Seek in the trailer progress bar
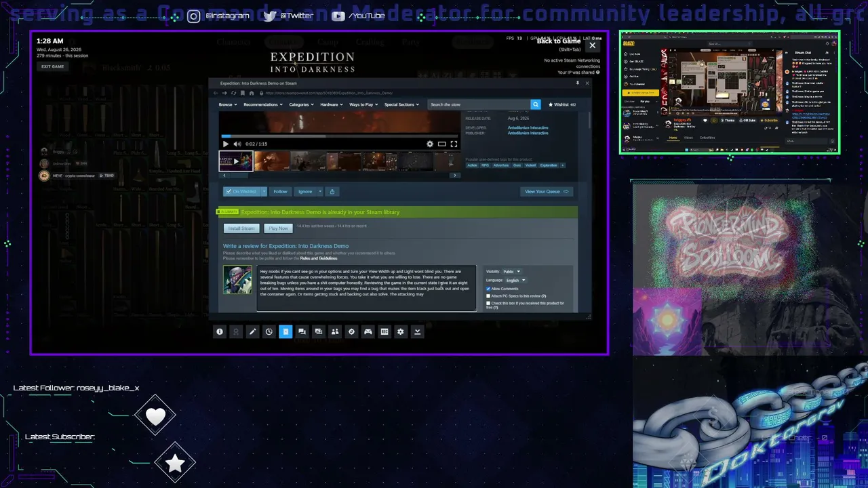This screenshot has height=488, width=868. click(341, 136)
